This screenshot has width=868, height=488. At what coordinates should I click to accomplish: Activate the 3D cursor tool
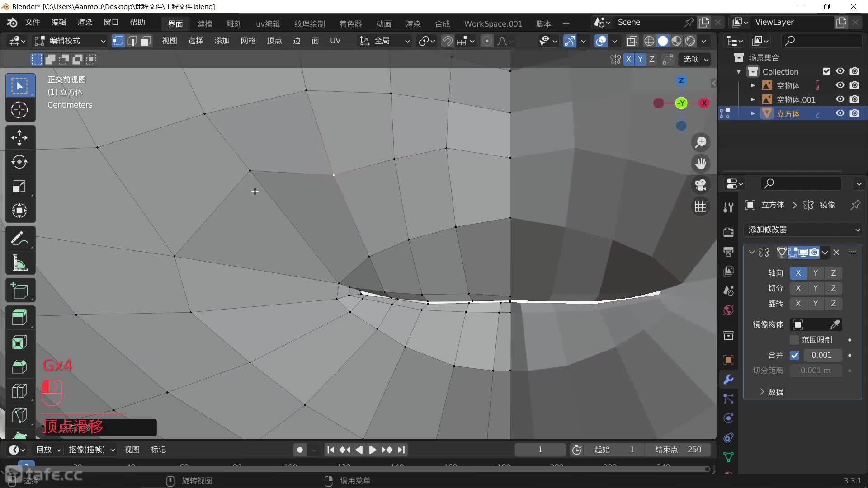pyautogui.click(x=19, y=110)
